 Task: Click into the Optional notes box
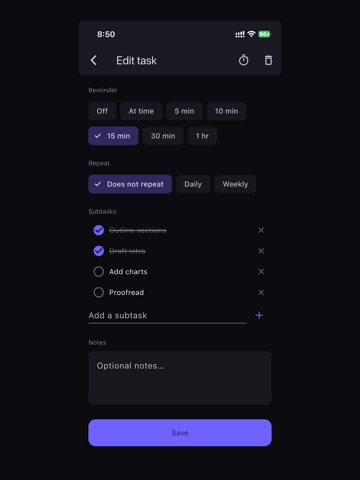click(x=180, y=378)
